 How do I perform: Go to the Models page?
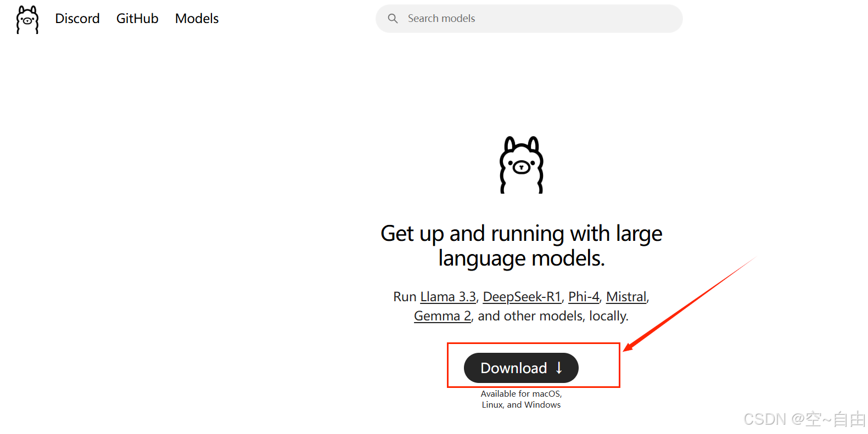197,19
